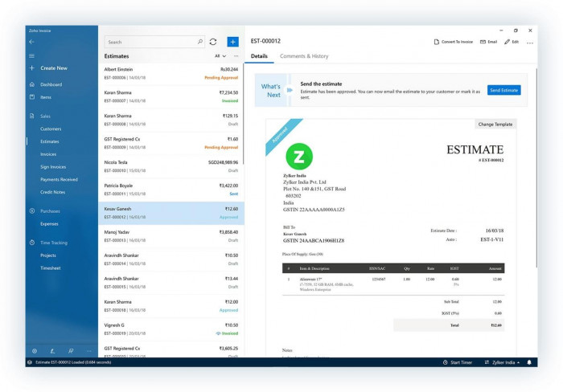Click the Zylker green Z logo

[299, 157]
